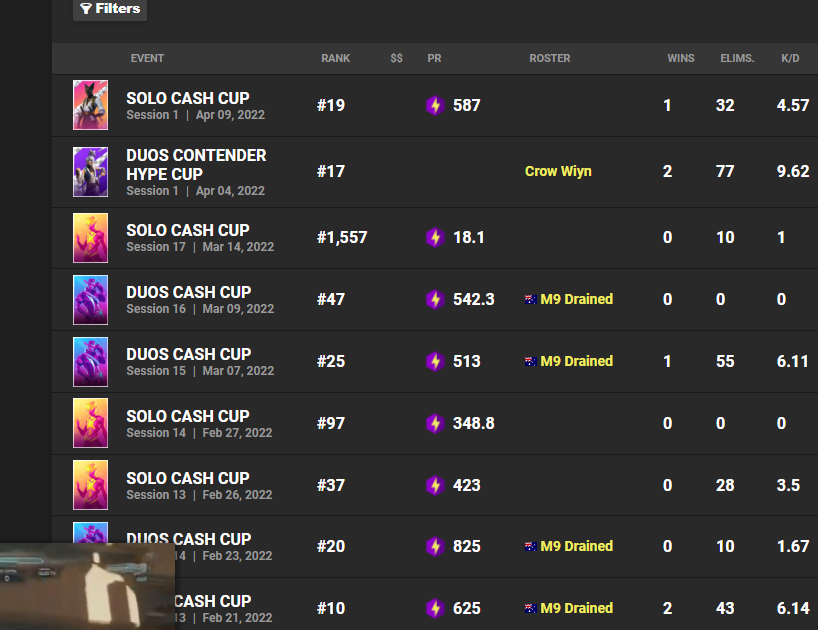818x630 pixels.
Task: Click the lightning bolt icon next to 348.8 PR
Action: [x=434, y=423]
